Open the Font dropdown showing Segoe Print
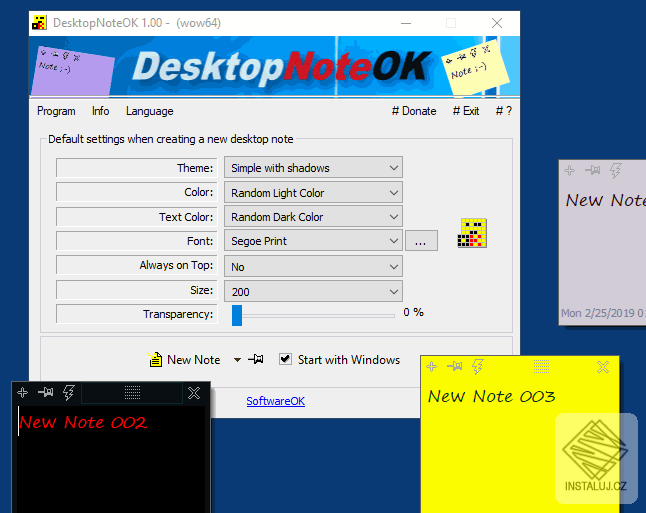Viewport: 646px width, 513px height. (x=313, y=241)
